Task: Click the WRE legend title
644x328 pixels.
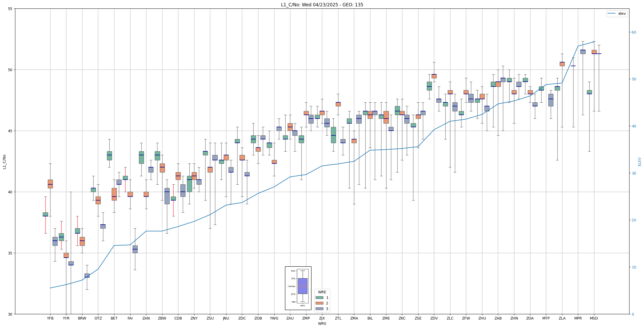Action: tap(322, 292)
